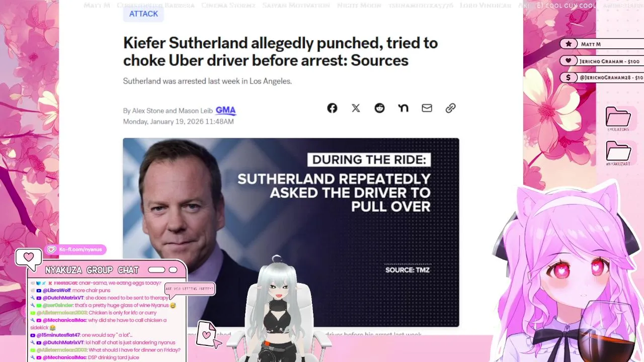The width and height of the screenshot is (644, 362).
Task: Open the #NyakuzaArt folder icon
Action: [618, 153]
